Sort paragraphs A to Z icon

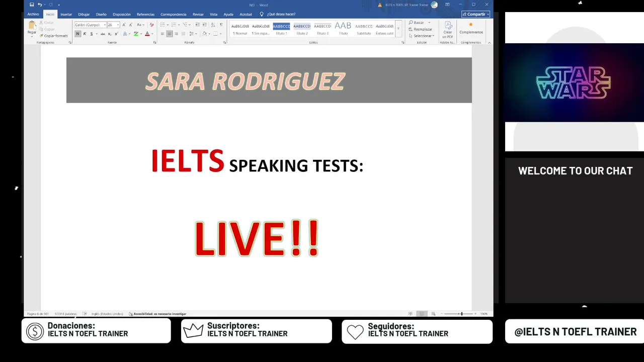[213, 25]
